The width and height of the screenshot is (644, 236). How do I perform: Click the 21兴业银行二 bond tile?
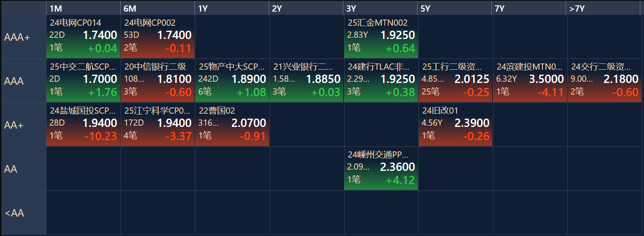pyautogui.click(x=307, y=80)
